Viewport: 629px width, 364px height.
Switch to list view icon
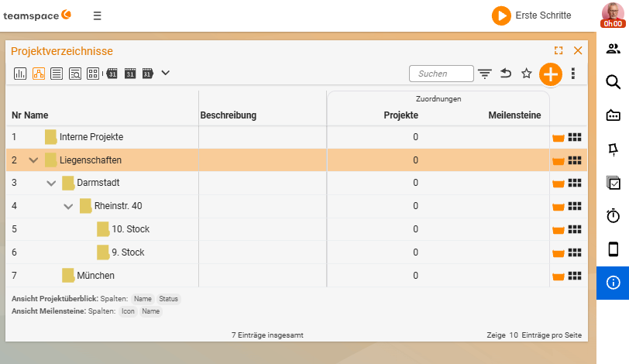coord(57,74)
